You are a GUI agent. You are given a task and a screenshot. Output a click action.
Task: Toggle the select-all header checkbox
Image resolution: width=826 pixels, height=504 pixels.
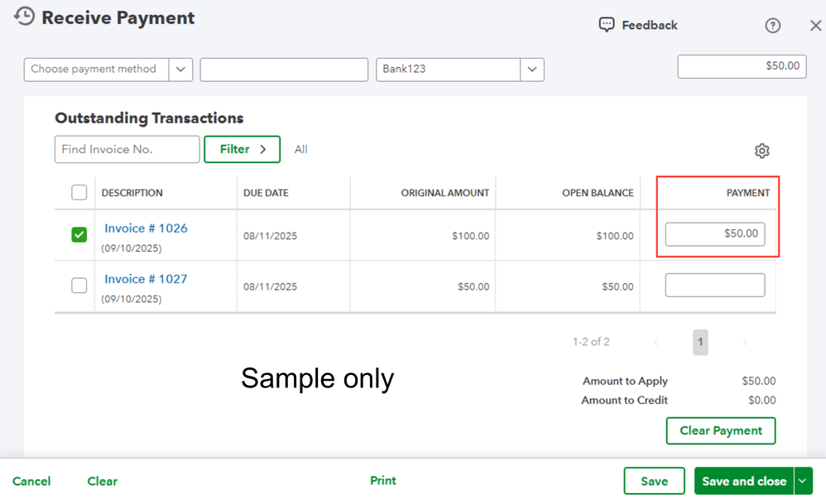coord(79,193)
